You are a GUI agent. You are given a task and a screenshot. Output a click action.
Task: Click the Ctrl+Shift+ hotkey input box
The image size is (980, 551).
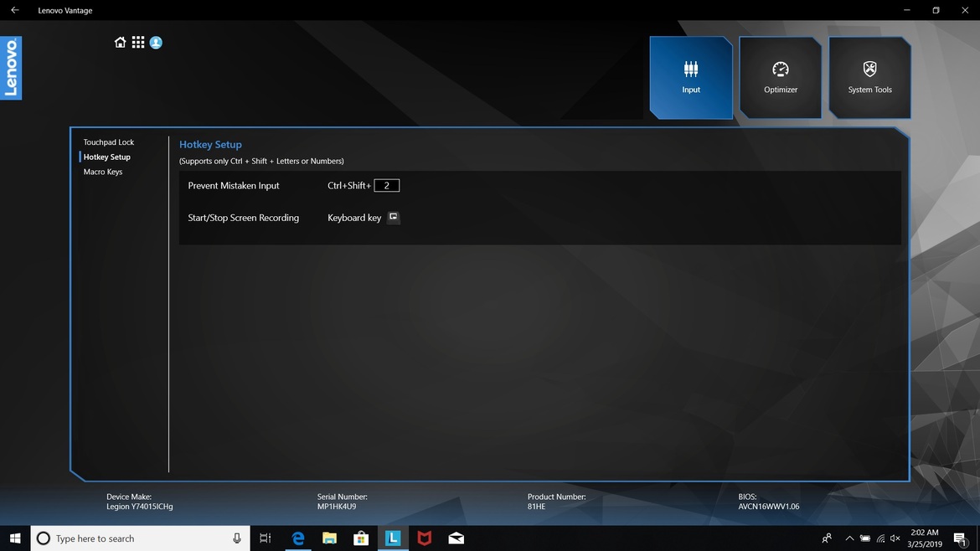(387, 186)
